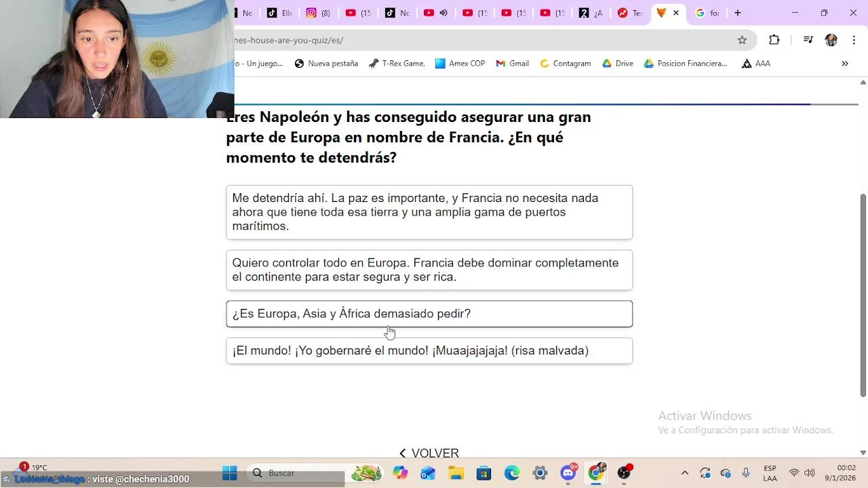868x488 pixels.
Task: Switch to the TikTok tab labeled "Ell"
Action: pyautogui.click(x=279, y=13)
